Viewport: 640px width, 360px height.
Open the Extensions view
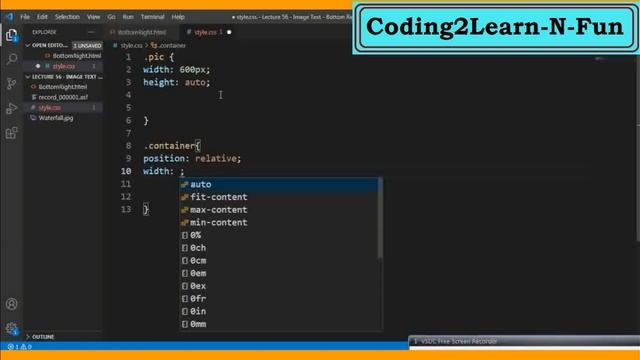click(x=12, y=133)
